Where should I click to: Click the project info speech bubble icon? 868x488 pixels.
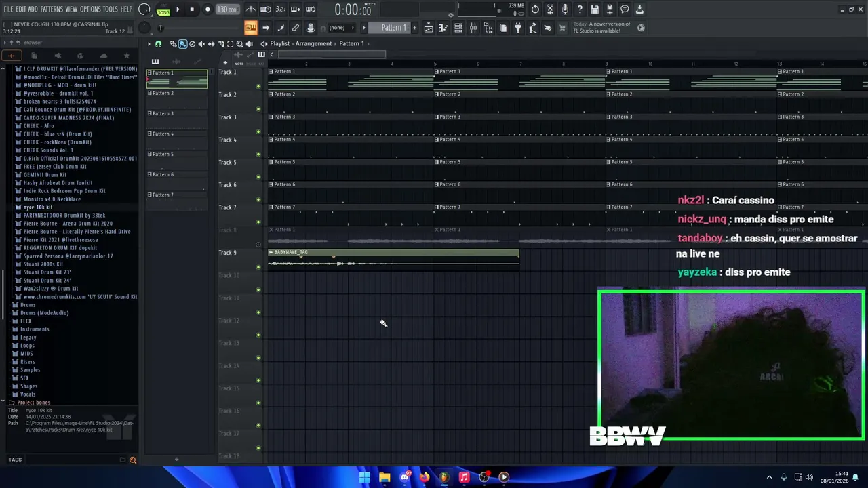[625, 9]
